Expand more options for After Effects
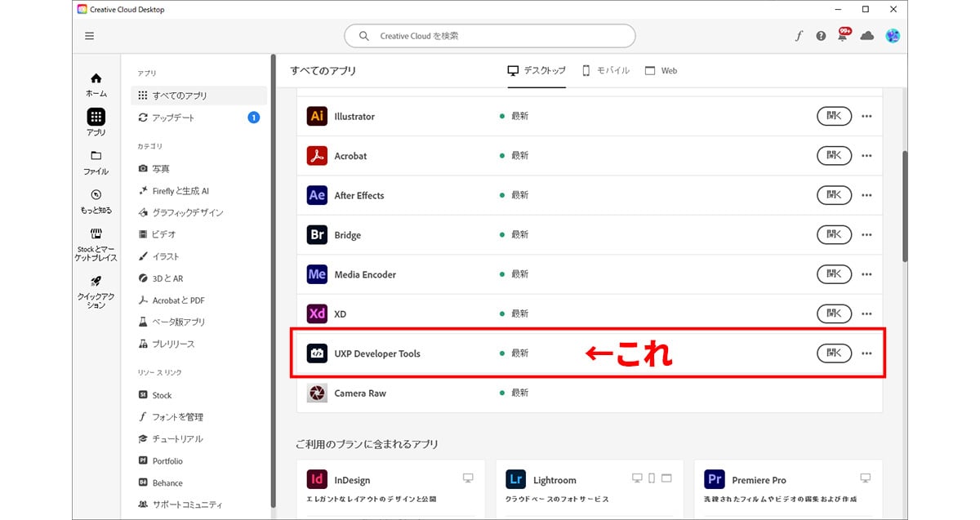 pos(866,196)
